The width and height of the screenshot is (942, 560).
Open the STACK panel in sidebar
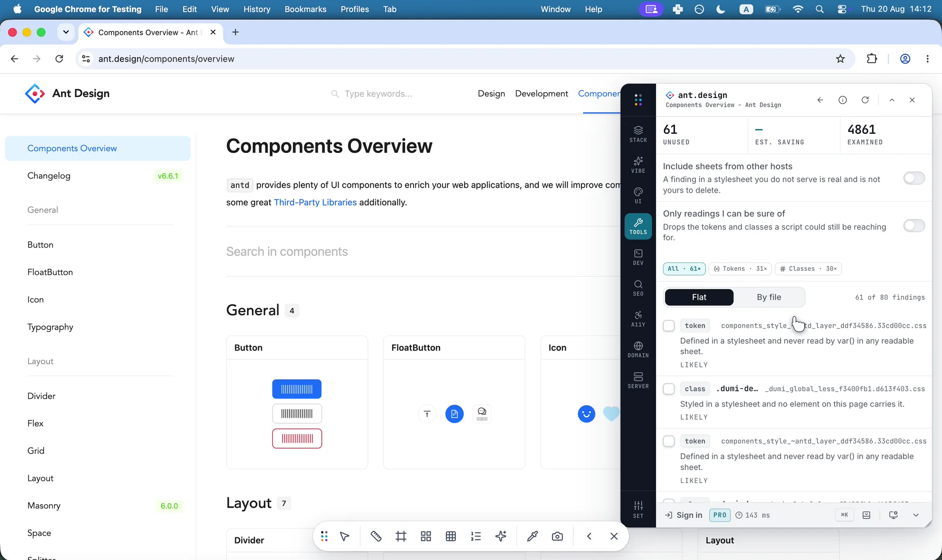click(638, 134)
